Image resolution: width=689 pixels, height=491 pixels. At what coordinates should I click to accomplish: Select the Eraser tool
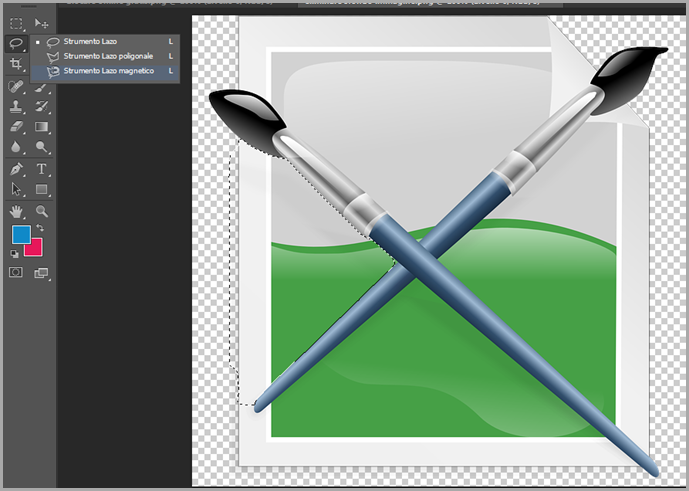16,127
